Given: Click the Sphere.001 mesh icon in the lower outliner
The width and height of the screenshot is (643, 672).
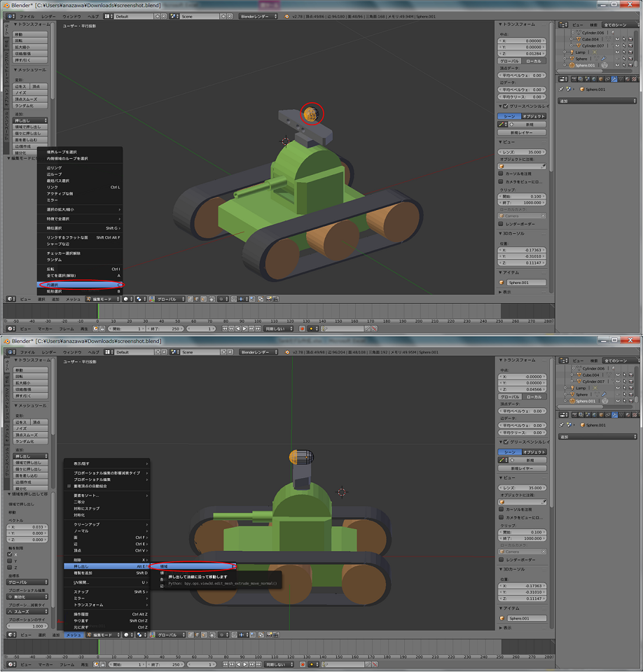Looking at the screenshot, I should (572, 401).
